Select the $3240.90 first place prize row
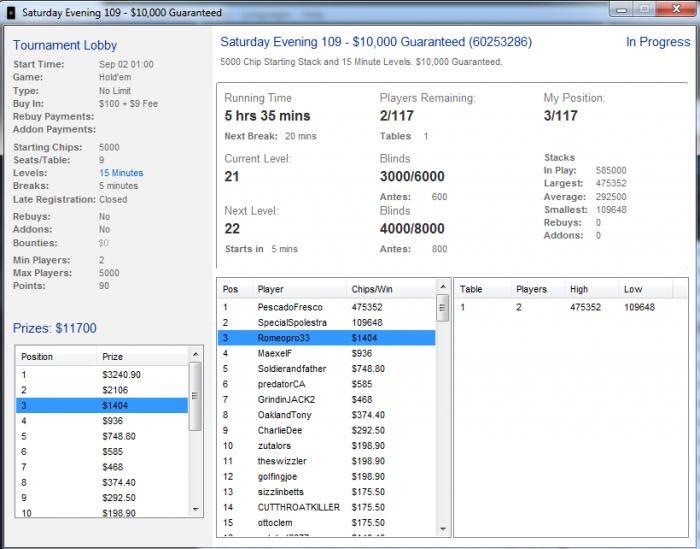 pyautogui.click(x=100, y=374)
